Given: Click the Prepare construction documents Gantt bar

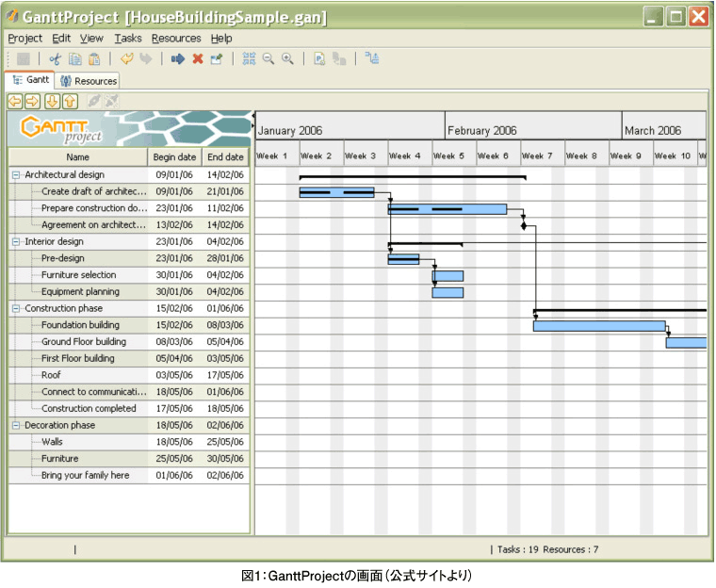Looking at the screenshot, I should 447,209.
